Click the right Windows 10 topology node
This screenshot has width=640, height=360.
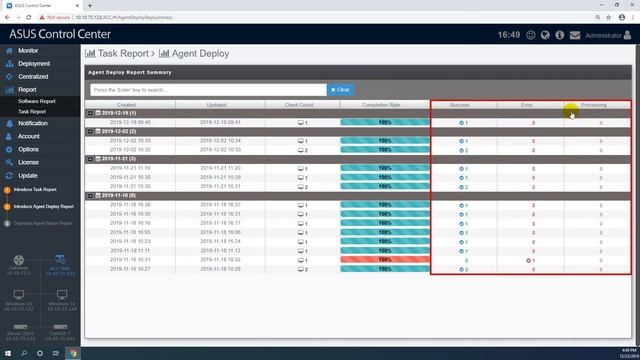62,294
